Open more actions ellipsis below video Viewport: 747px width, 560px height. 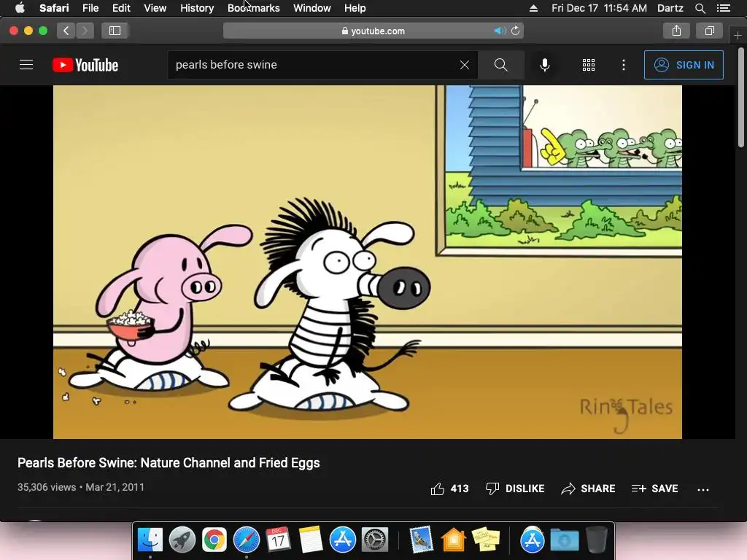[703, 489]
